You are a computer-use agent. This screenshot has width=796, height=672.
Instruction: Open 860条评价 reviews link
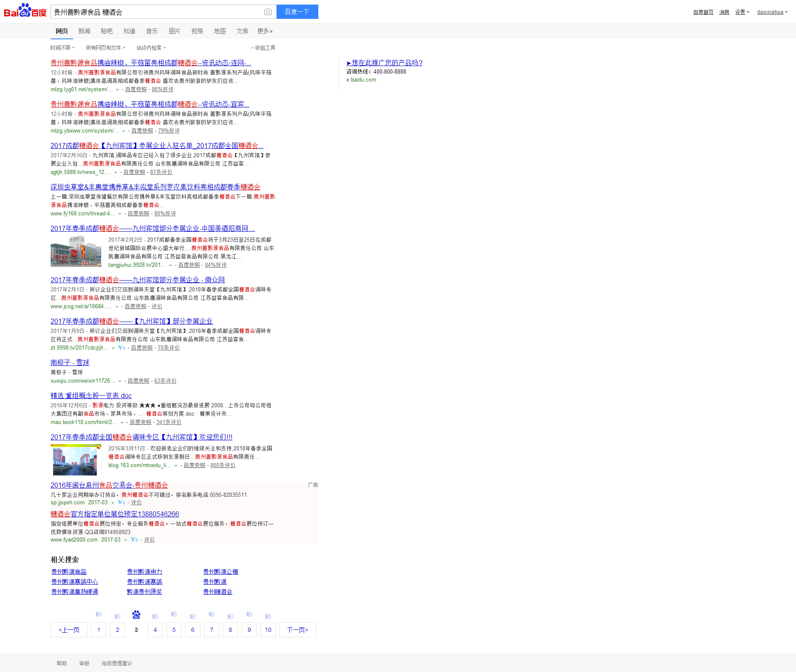223,465
